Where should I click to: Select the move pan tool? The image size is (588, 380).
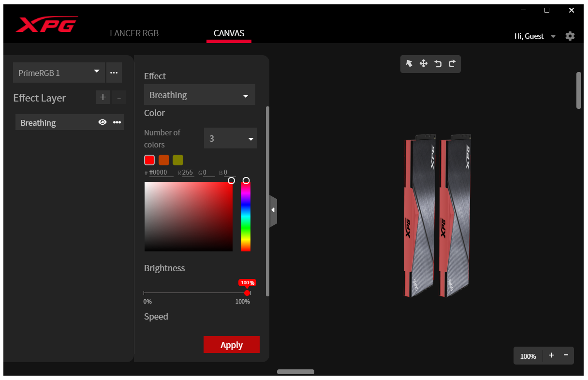(423, 63)
